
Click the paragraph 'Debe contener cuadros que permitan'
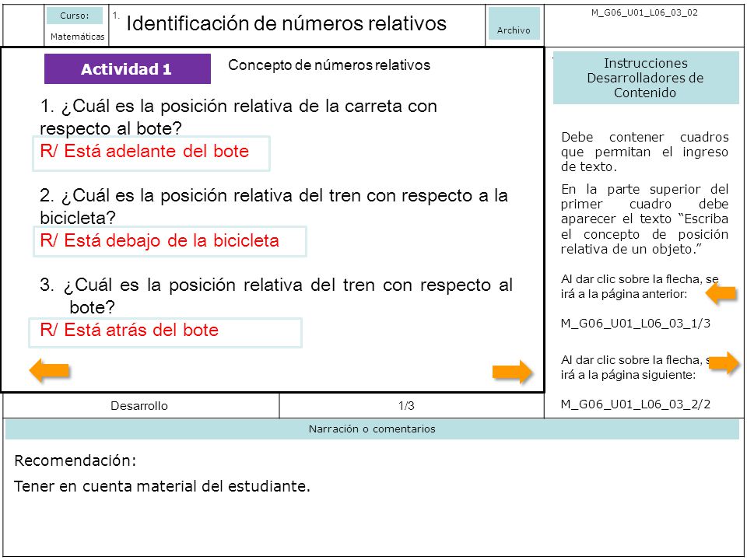pyautogui.click(x=644, y=152)
